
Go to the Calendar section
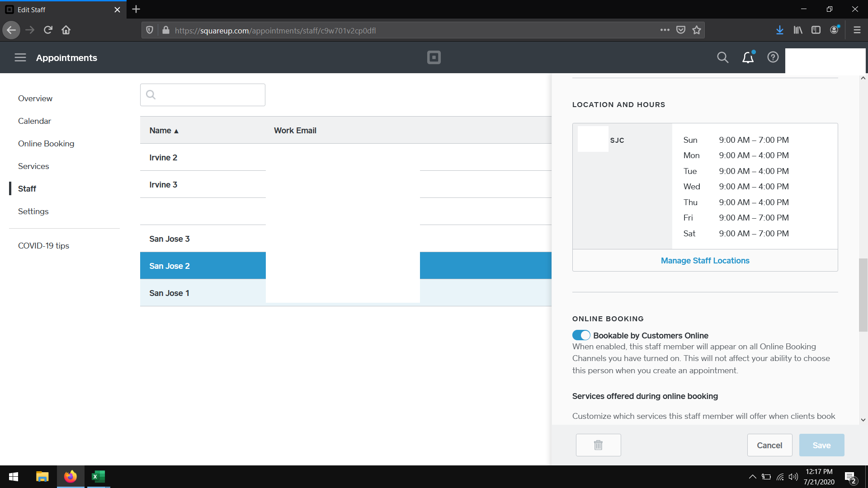(34, 121)
